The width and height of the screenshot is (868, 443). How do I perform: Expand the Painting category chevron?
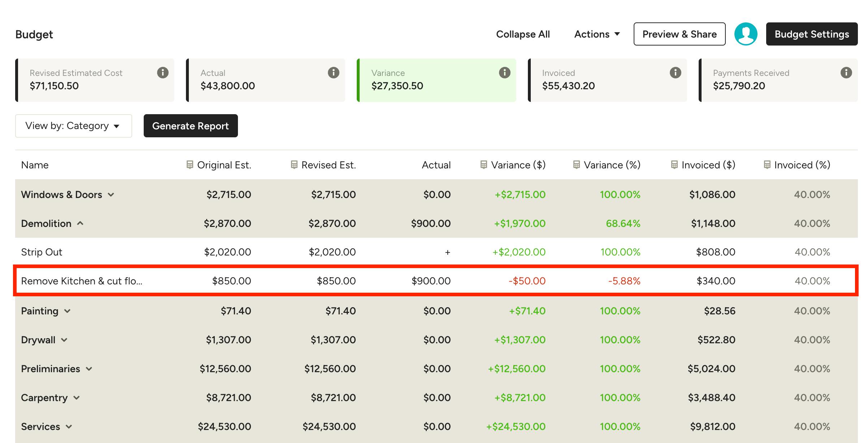coord(68,311)
